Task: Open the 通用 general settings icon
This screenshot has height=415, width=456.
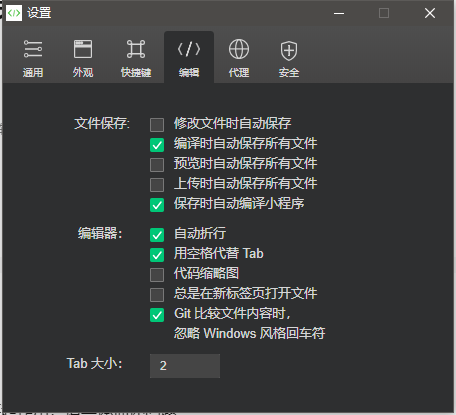Action: [33, 49]
